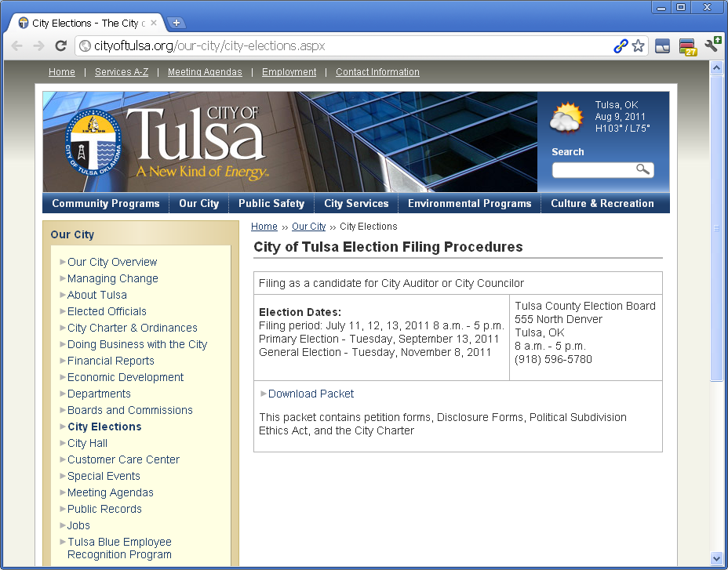Open City Charter & Ordinances in sidebar

coord(133,328)
